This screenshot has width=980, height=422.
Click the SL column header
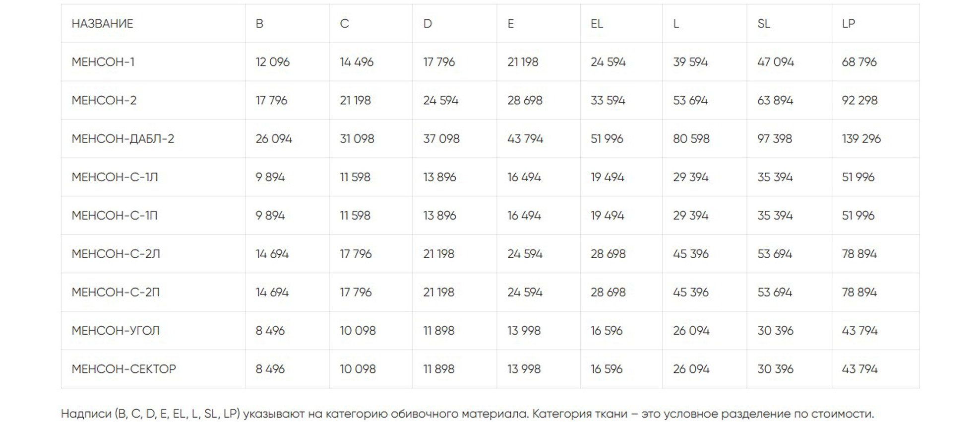(764, 24)
